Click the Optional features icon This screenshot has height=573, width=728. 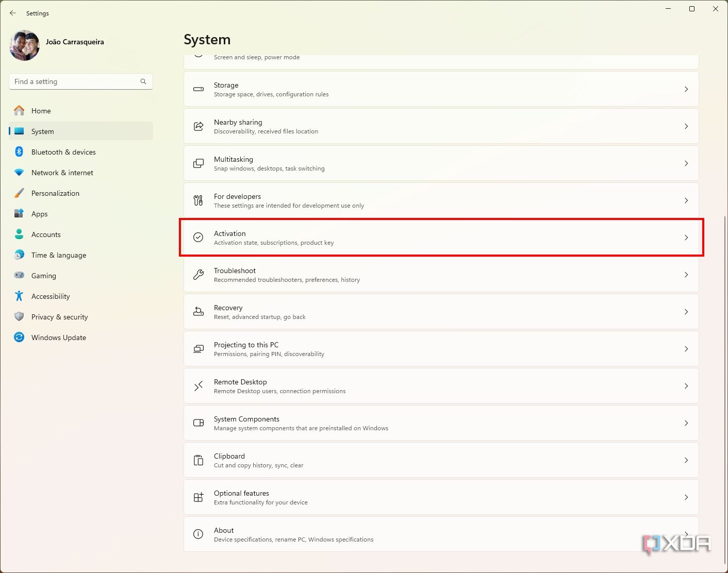[198, 497]
